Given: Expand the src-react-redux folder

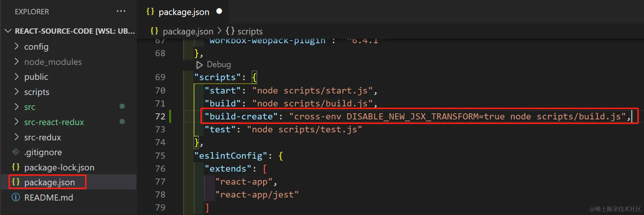Looking at the screenshot, I should coord(17,122).
